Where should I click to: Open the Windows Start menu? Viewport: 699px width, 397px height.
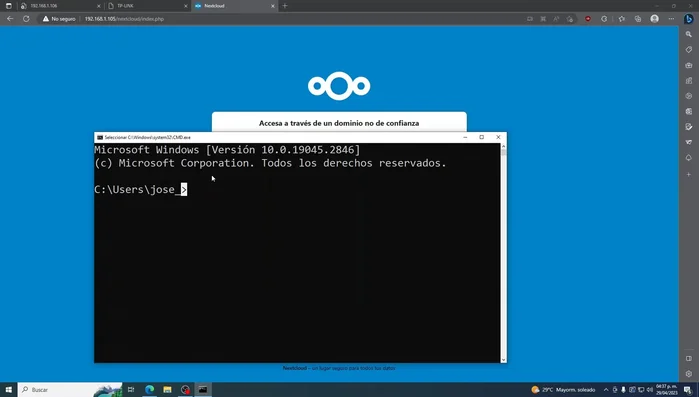tap(8, 389)
